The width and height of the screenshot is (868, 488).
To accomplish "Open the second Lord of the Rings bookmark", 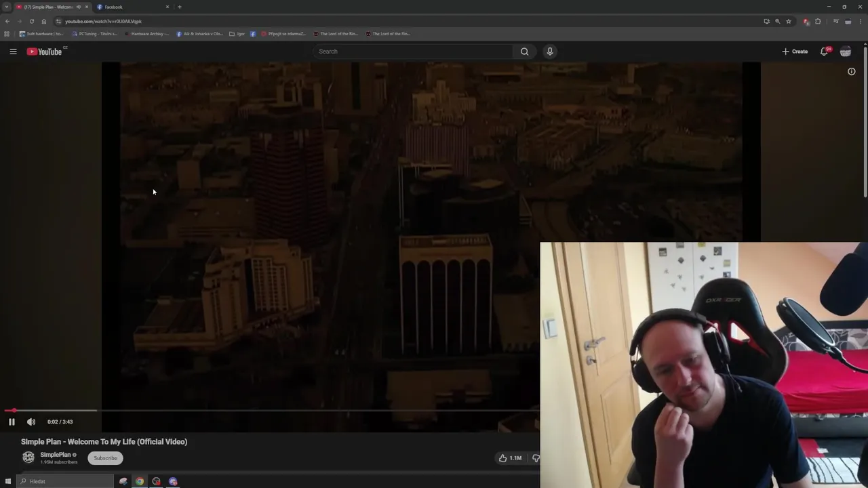I will (388, 34).
